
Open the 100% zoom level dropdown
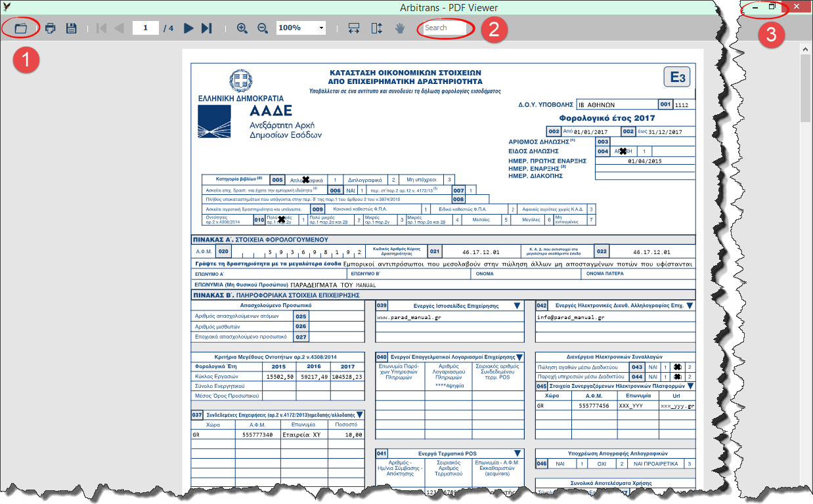tap(321, 28)
